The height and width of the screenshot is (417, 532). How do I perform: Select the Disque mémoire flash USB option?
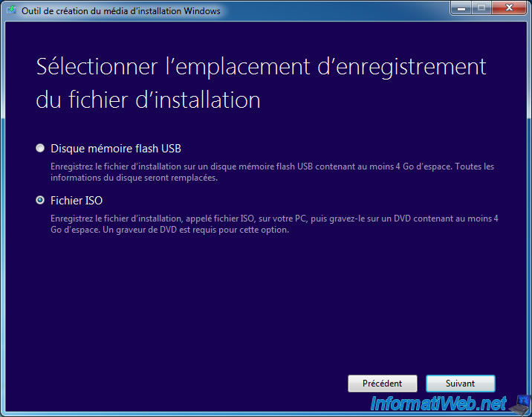point(40,148)
